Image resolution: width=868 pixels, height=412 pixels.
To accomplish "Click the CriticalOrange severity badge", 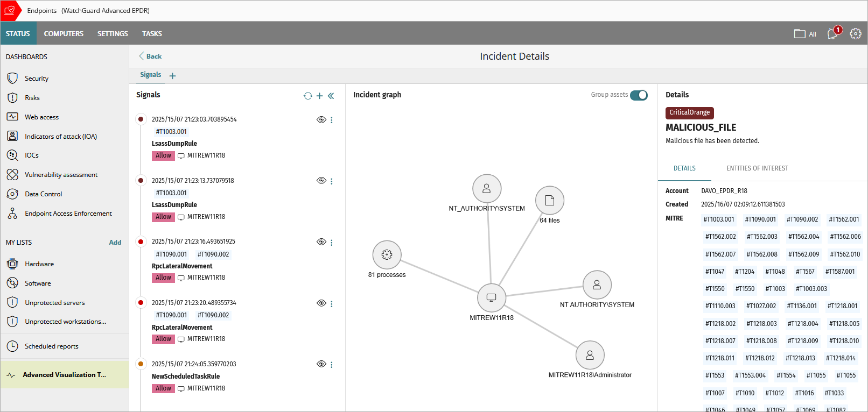I will point(689,112).
